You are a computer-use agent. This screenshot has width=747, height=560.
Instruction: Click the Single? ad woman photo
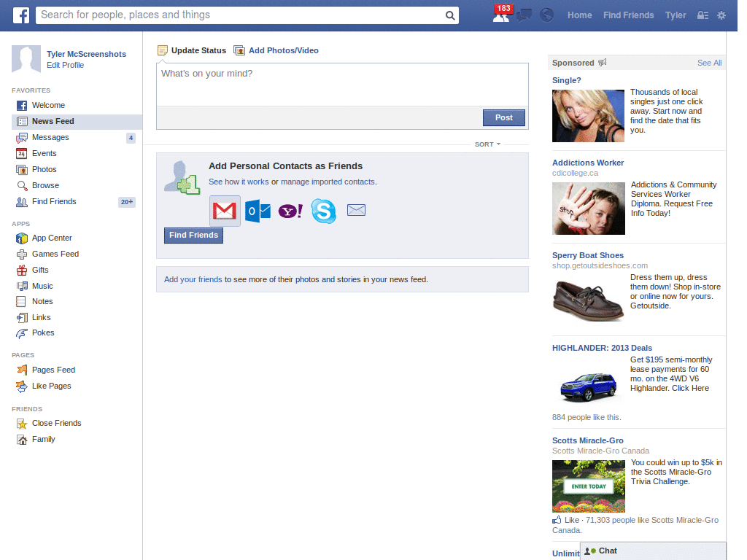589,116
